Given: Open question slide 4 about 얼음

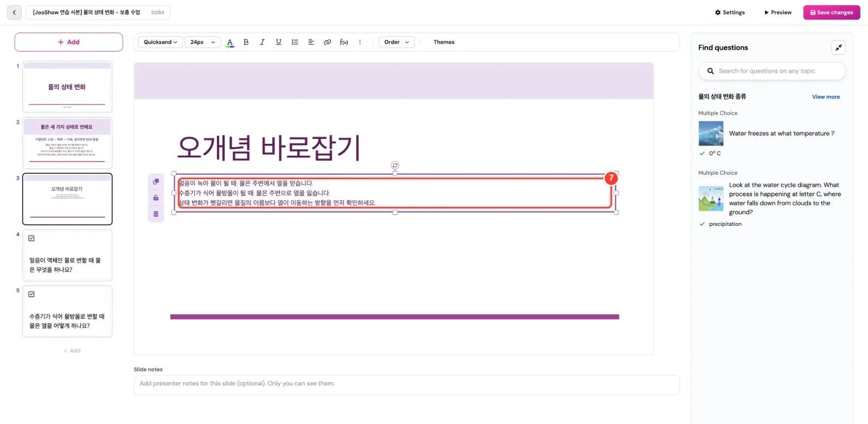Looking at the screenshot, I should (x=67, y=255).
